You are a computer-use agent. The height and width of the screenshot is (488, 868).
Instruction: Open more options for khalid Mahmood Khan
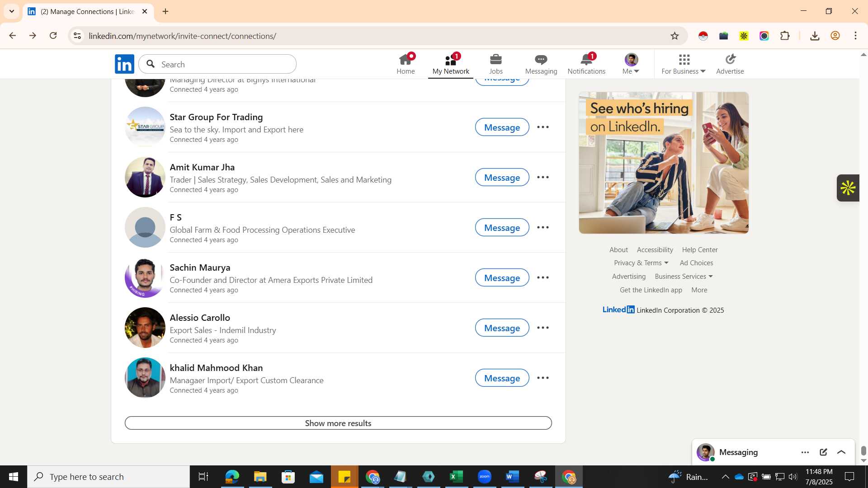(x=543, y=378)
